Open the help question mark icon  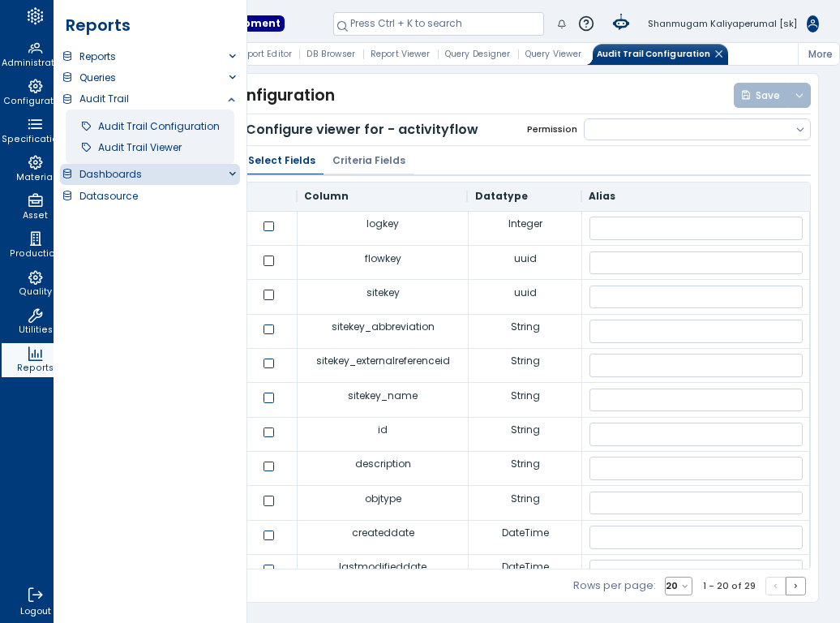click(x=586, y=24)
